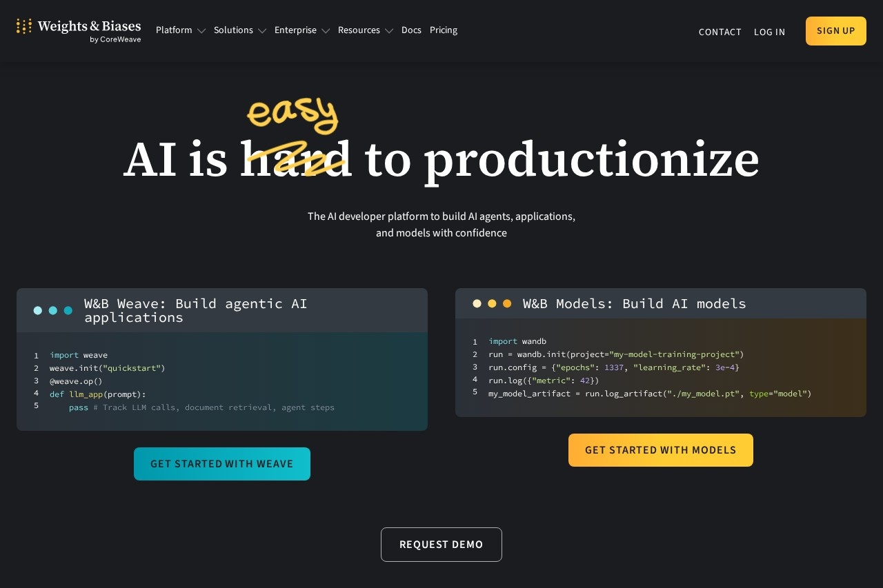Screen dimensions: 883x588
Task: Click the third teal dot on Weave window
Action: point(68,310)
